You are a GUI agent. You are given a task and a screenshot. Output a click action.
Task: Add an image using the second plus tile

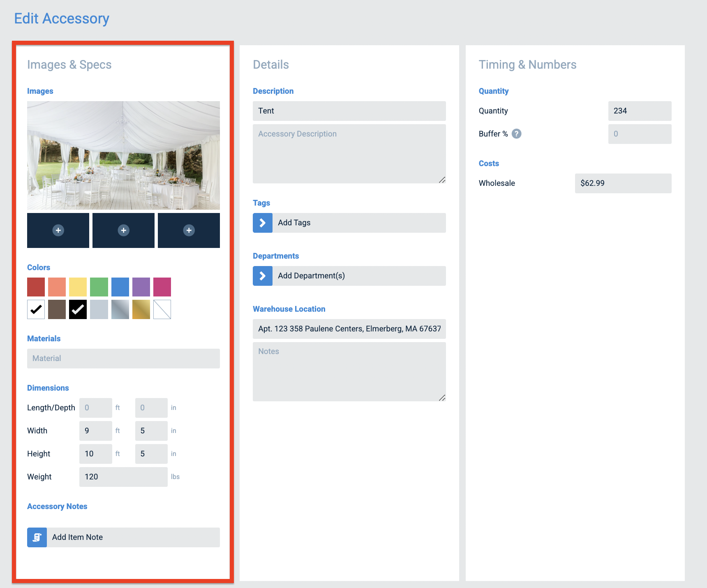[123, 230]
